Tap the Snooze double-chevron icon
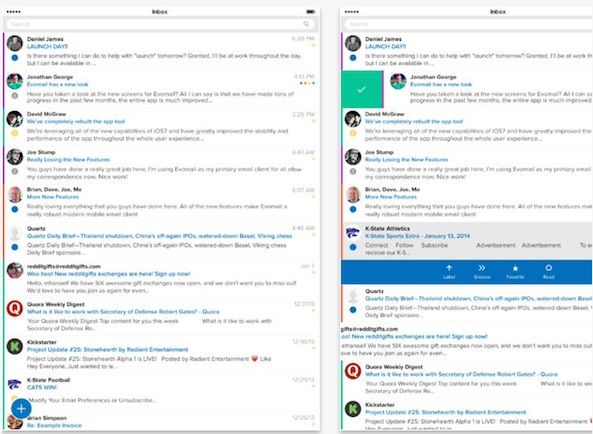Image resolution: width=593 pixels, height=434 pixels. click(x=482, y=268)
